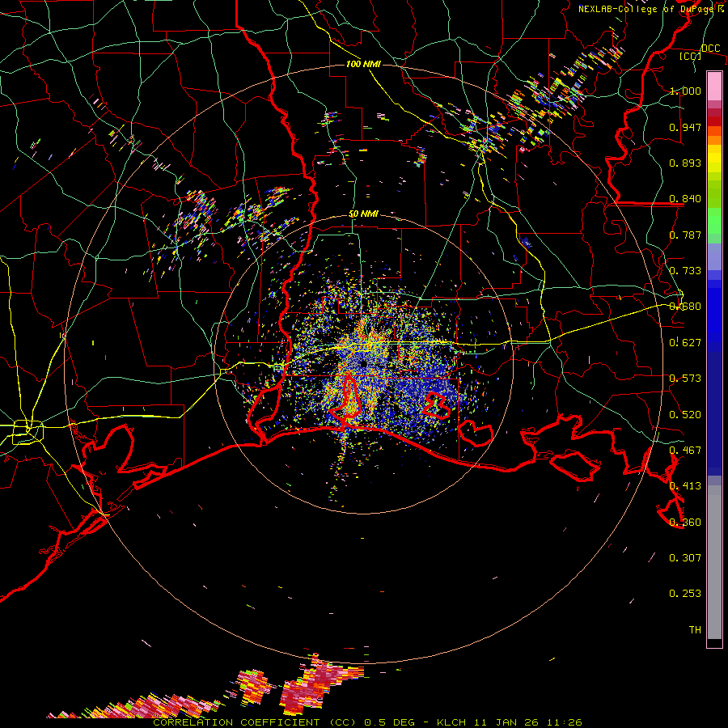Click the 0.893 scale value
Viewport: 728px width, 728px height.
685,163
